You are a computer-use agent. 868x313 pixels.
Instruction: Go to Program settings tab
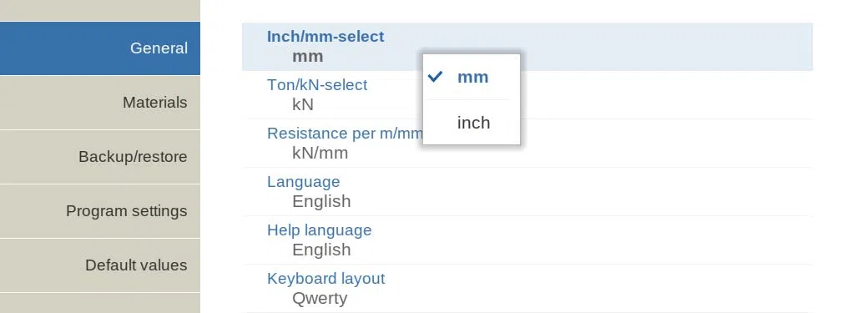(100, 211)
